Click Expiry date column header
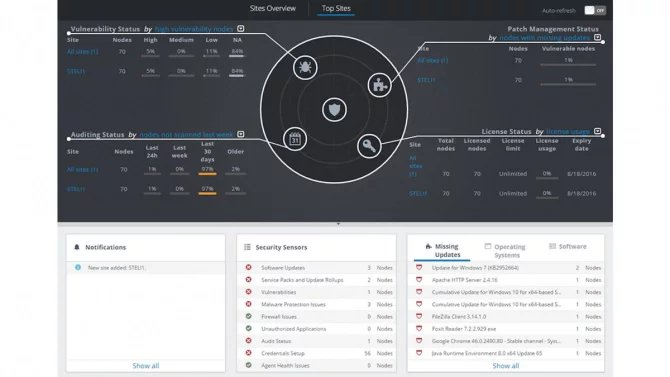This screenshot has height=377, width=670. tap(582, 144)
